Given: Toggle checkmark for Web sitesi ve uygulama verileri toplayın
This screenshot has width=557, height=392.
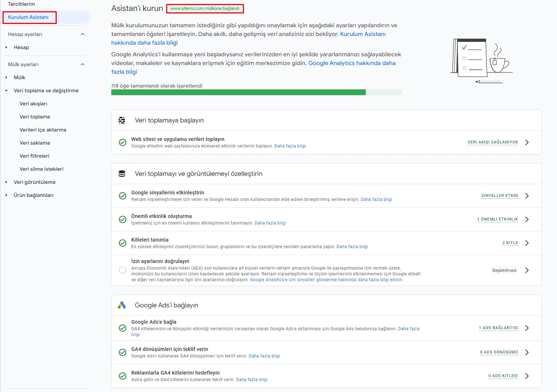Looking at the screenshot, I should (x=123, y=142).
